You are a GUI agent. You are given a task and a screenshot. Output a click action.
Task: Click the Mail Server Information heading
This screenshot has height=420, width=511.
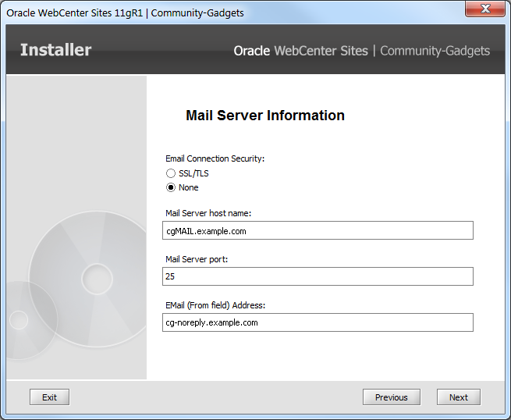pos(265,116)
